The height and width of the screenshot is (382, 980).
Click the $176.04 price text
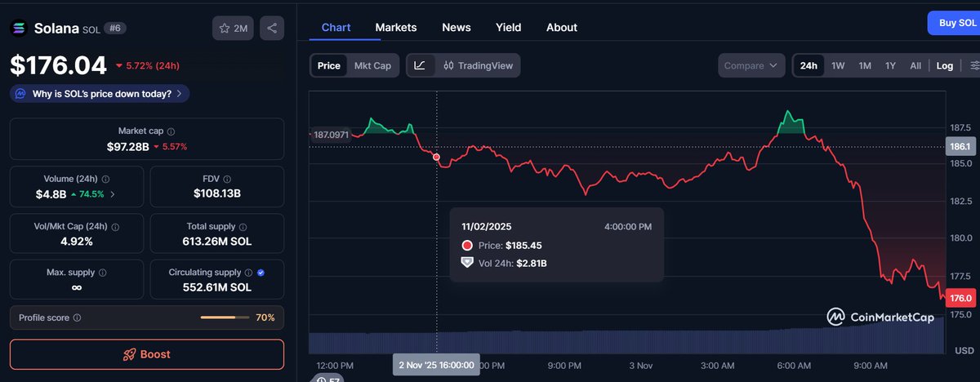pos(58,65)
